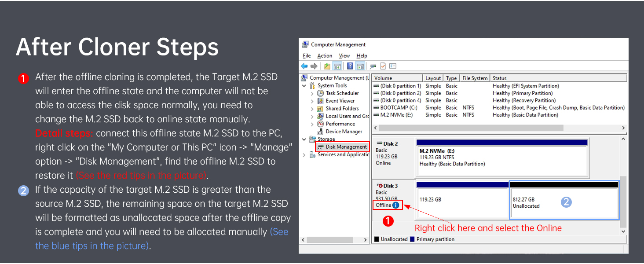Sort by the Volume column header
644x264 pixels.
coord(397,78)
